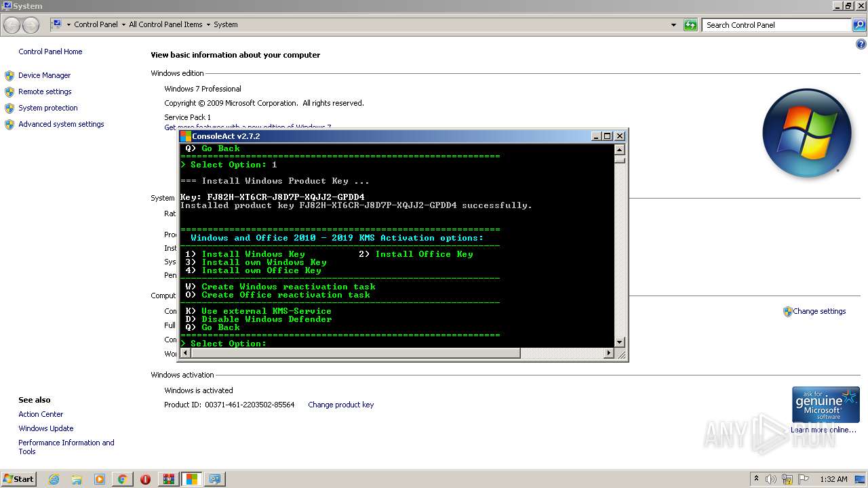
Task: Click All Control Panel Items breadcrumb
Action: (165, 24)
